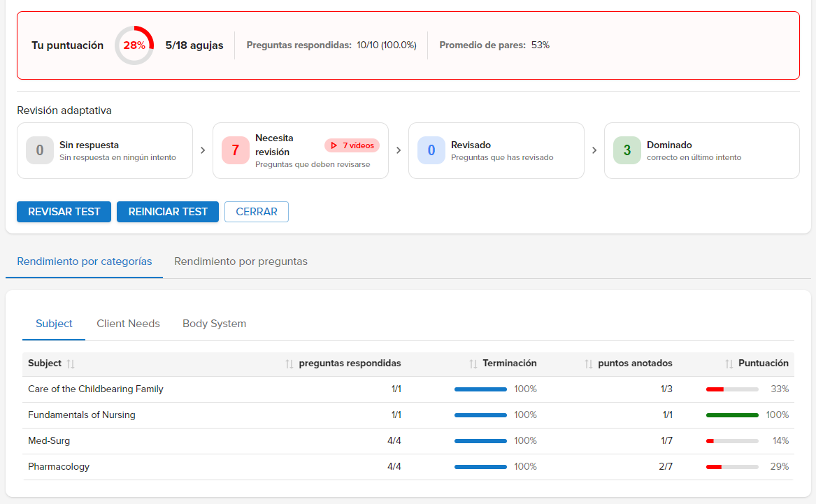This screenshot has height=504, width=816.
Task: Open the Client Needs tab
Action: (128, 324)
